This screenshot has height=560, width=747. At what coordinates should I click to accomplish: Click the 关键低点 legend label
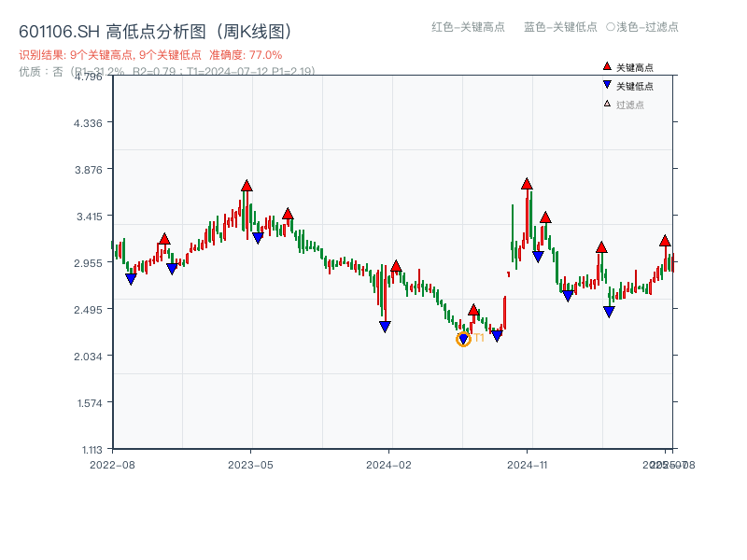point(635,86)
